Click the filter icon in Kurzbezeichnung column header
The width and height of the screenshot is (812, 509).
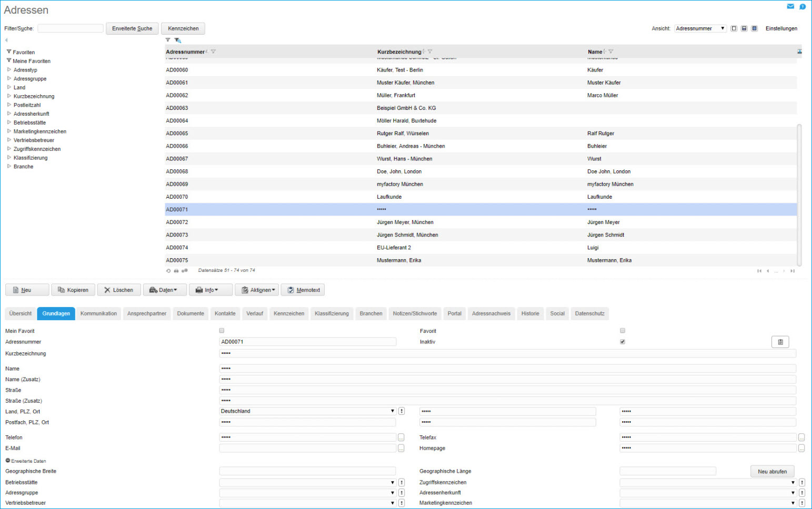click(430, 52)
